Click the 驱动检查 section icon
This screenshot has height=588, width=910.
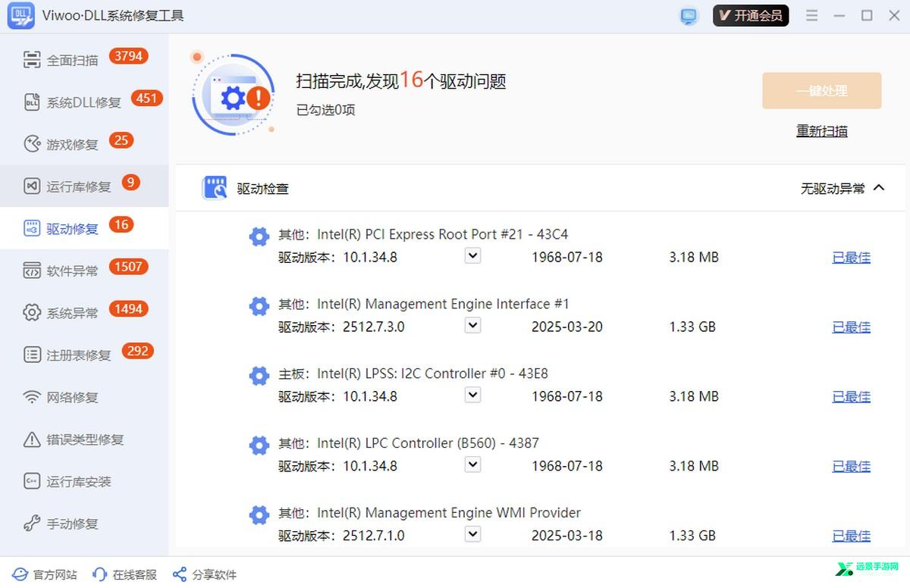click(215, 188)
